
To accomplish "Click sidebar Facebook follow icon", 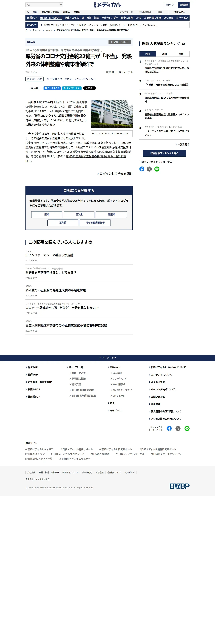I will click(142, 169).
